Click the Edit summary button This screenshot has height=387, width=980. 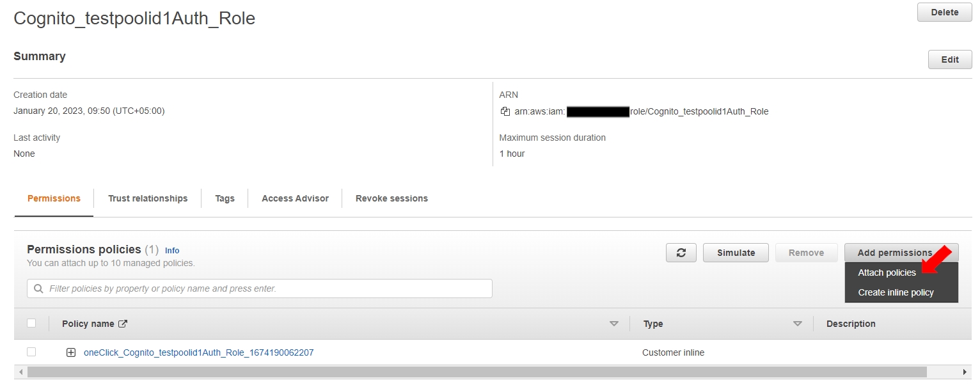(x=949, y=59)
